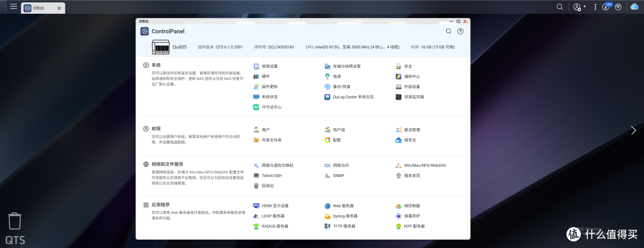Open HDMI 显示设置

point(271,206)
